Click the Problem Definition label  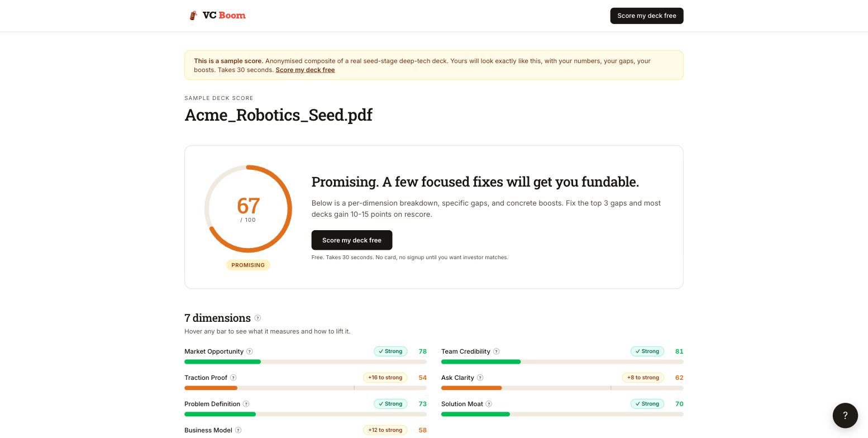click(x=212, y=404)
